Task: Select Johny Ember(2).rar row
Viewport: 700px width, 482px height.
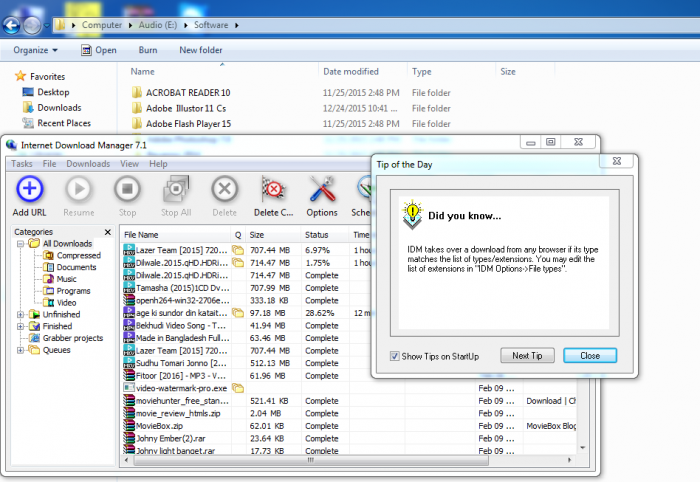Action: [x=349, y=438]
